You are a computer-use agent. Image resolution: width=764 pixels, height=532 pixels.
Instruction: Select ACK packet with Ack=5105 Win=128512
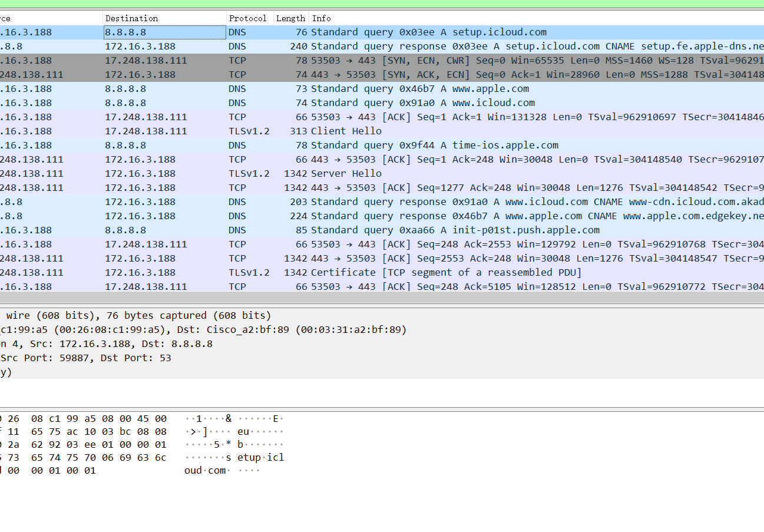point(382,286)
